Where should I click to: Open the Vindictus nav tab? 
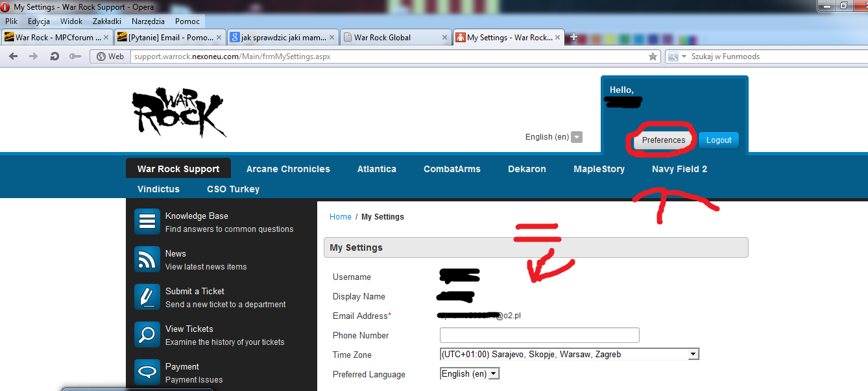click(x=158, y=189)
